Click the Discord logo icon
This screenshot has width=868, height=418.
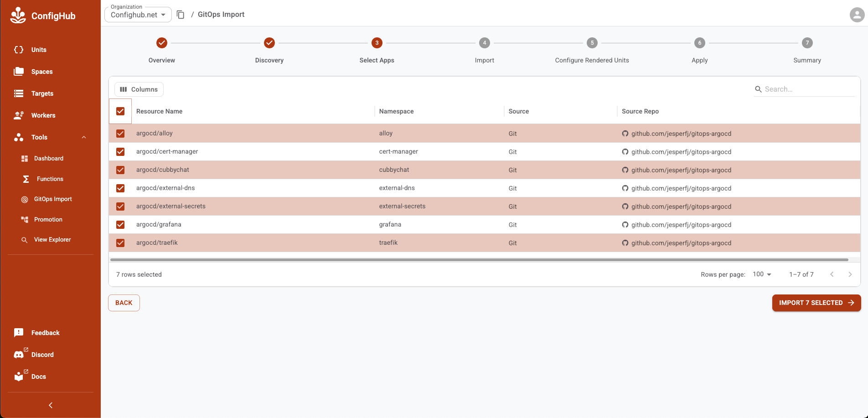coord(19,355)
